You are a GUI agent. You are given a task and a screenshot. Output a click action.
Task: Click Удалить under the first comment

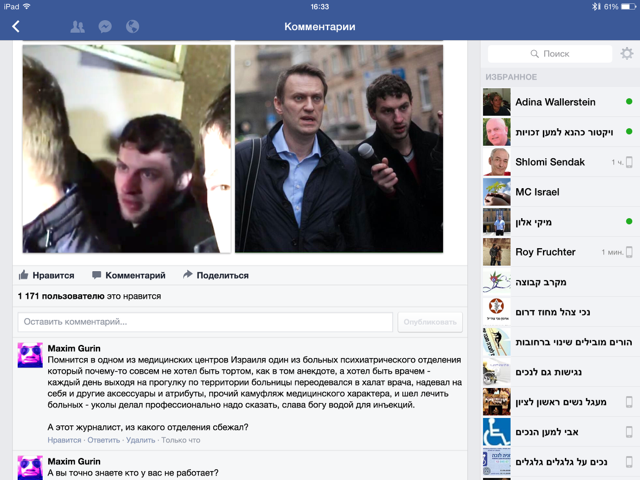140,440
